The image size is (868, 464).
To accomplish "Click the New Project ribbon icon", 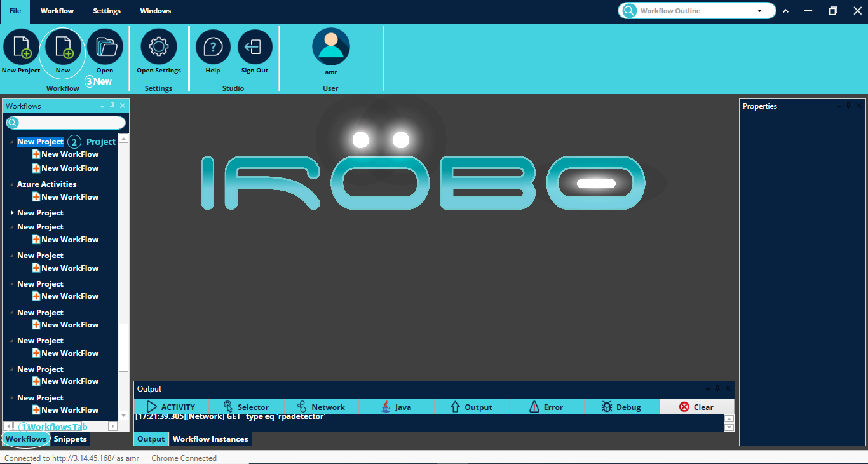I will tap(21, 48).
